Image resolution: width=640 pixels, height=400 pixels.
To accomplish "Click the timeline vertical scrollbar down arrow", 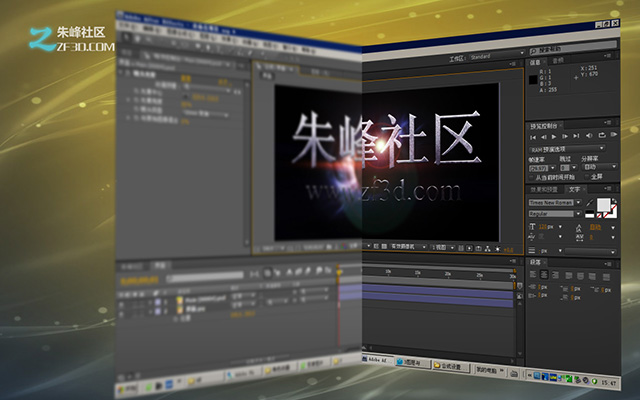I will click(520, 353).
